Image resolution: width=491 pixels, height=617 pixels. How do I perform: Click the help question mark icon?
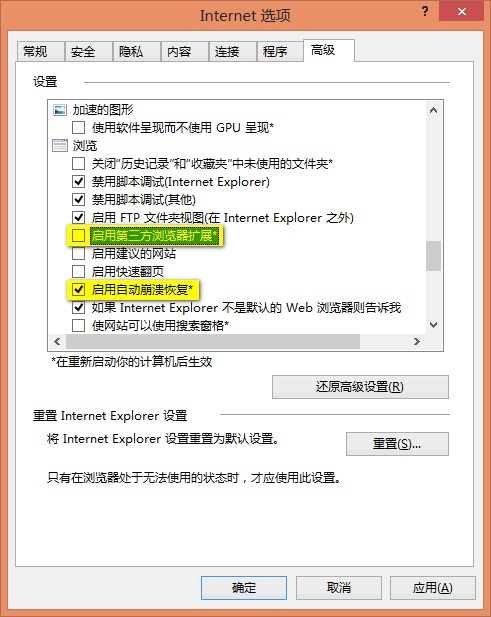pyautogui.click(x=425, y=11)
